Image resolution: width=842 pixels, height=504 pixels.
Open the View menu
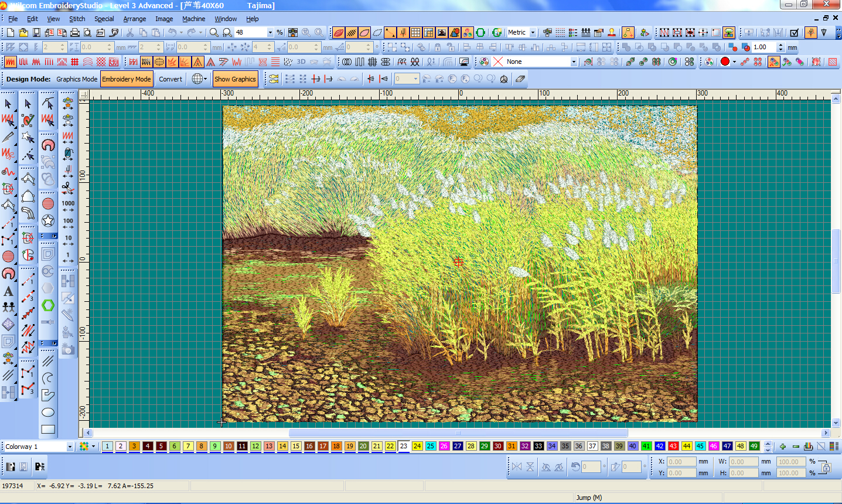53,19
